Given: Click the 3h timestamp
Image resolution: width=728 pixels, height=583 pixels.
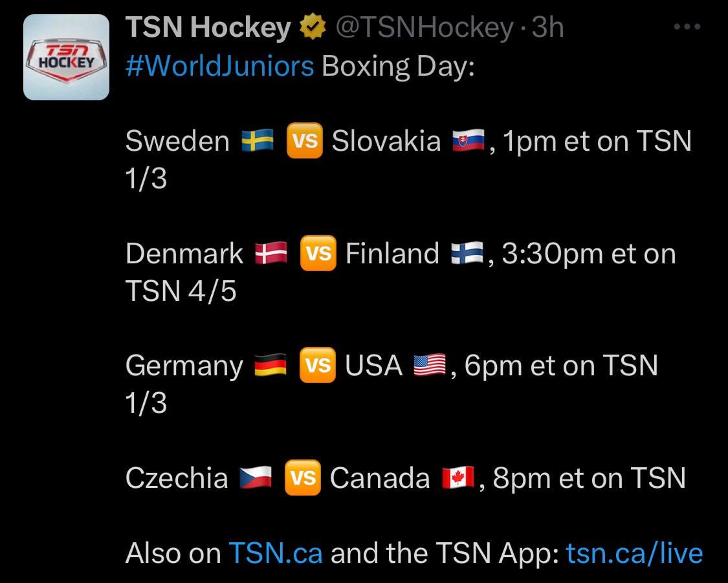Looking at the screenshot, I should (547, 27).
